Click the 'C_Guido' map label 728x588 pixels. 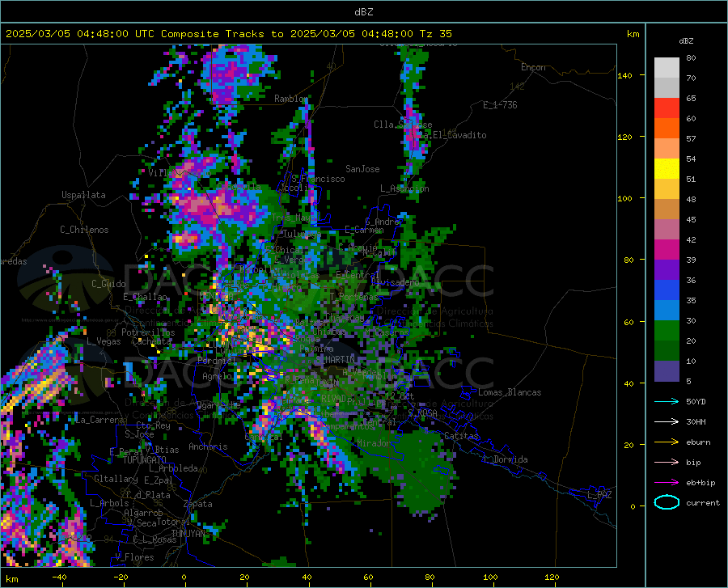tap(108, 284)
